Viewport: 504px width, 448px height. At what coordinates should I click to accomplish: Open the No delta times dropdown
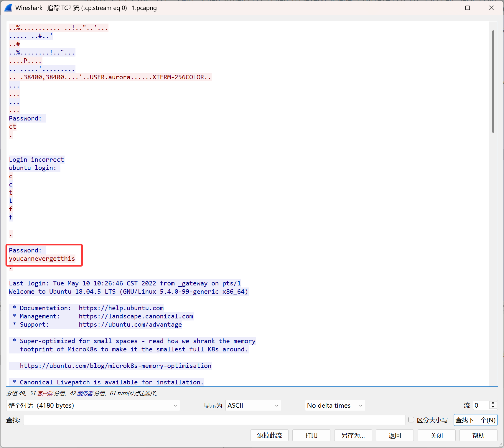(335, 405)
